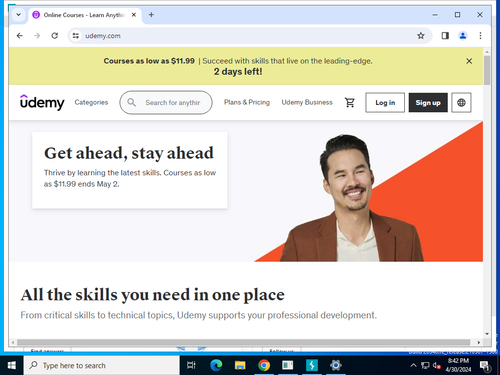Open the Windows Start menu
This screenshot has width=500, height=375.
tap(12, 365)
